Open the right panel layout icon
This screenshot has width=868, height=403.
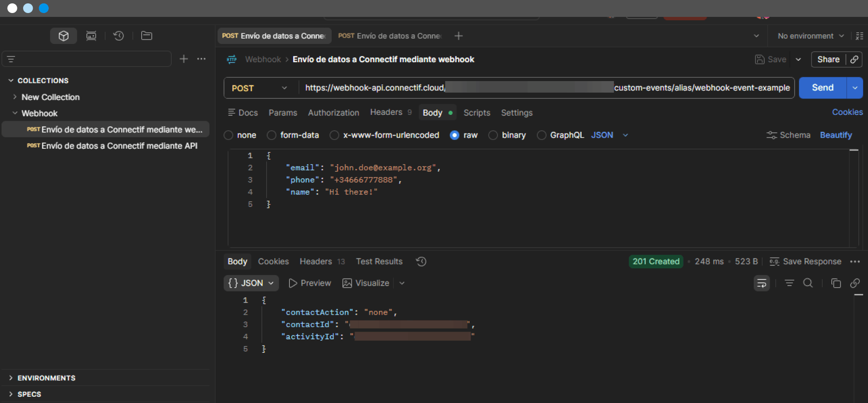(859, 36)
